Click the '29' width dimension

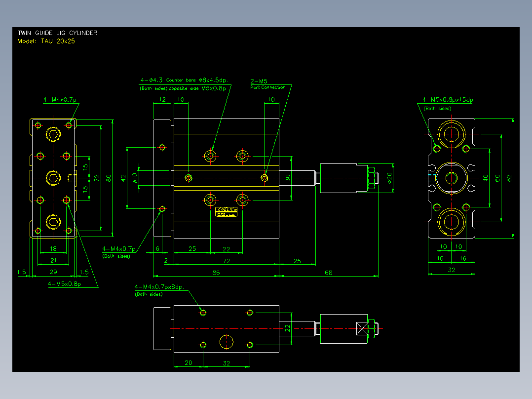coord(53,272)
